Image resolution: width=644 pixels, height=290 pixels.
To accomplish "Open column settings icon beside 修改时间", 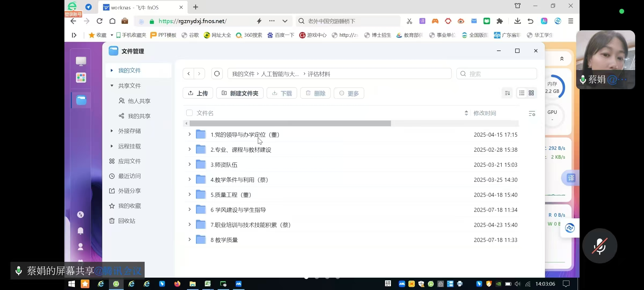I will tap(532, 114).
